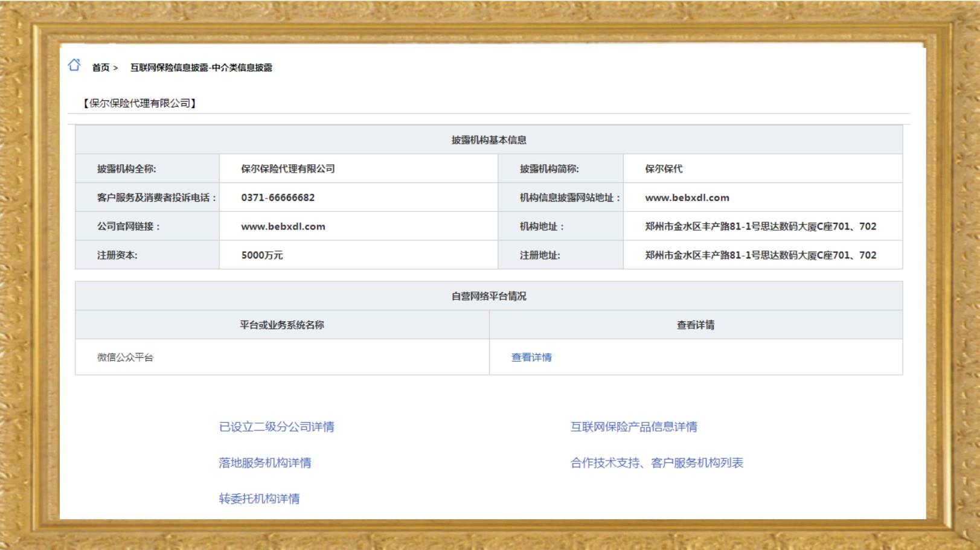Screen dimensions: 980x550
Task: Click the 注册资本 value 5000万元
Action: (262, 255)
